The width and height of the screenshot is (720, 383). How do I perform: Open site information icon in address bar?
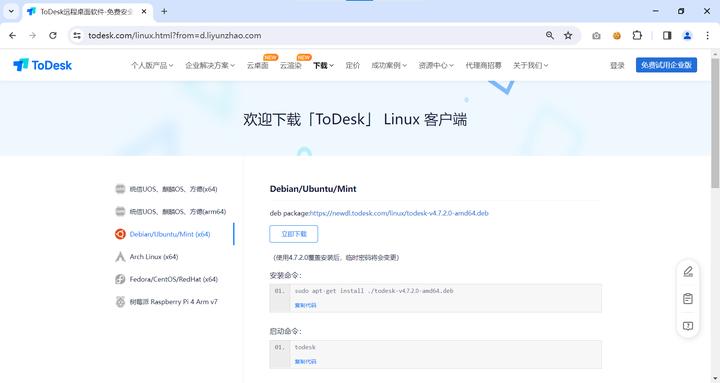77,35
